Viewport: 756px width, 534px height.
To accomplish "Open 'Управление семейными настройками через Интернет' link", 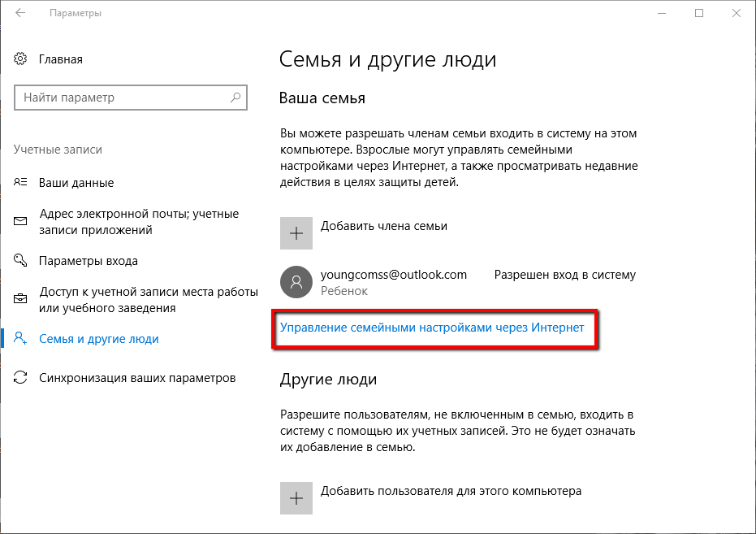I will [432, 328].
